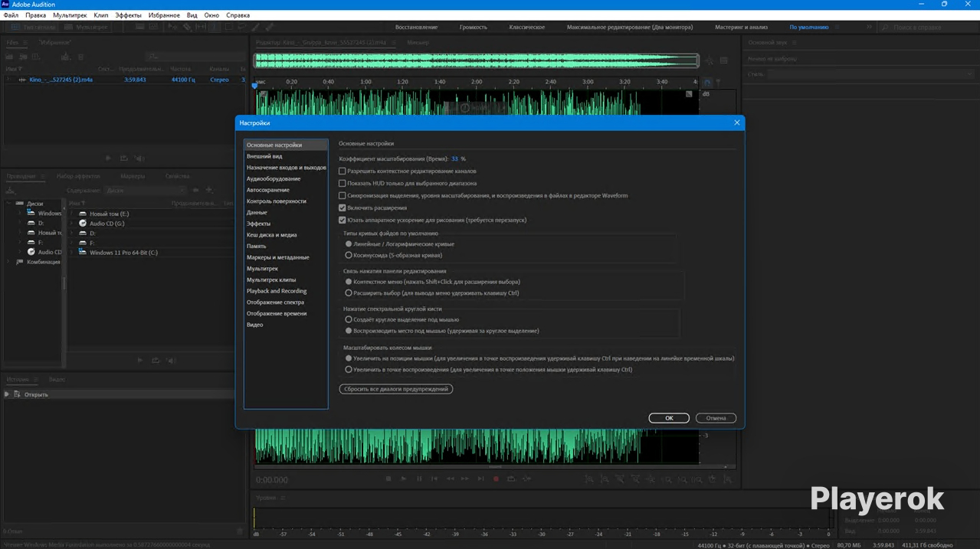Viewport: 980px width, 549px height.
Task: Click overview waveform navigator bar
Action: coord(476,60)
